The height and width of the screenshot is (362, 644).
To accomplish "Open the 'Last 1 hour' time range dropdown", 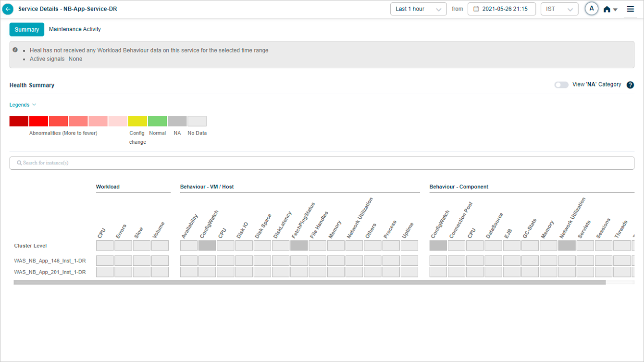I will pos(418,9).
